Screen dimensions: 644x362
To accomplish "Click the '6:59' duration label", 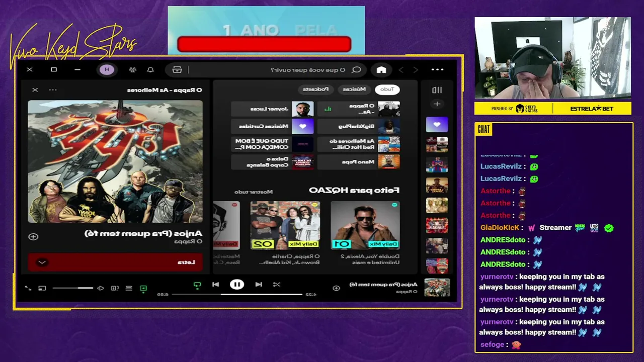I will pos(163,295).
